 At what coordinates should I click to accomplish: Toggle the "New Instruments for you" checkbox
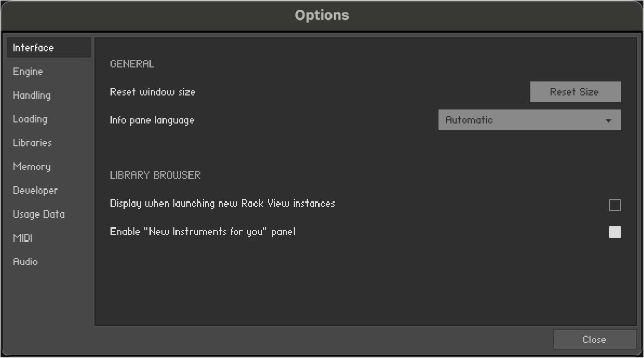pyautogui.click(x=615, y=232)
